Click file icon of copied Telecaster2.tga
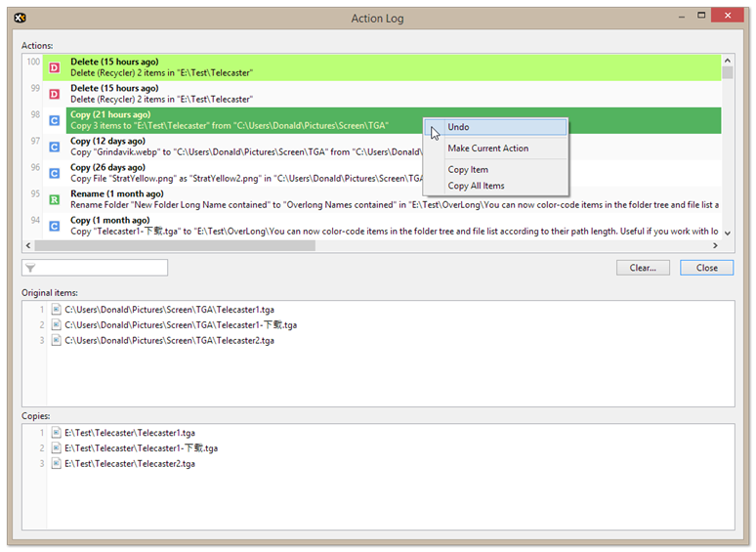This screenshot has height=552, width=756. point(56,464)
